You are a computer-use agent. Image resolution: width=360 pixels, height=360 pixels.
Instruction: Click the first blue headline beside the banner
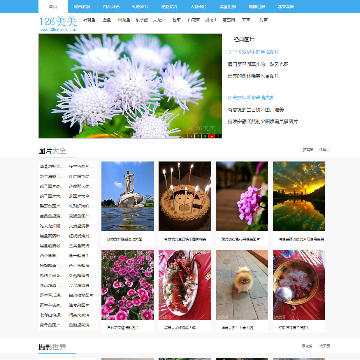click(x=253, y=52)
